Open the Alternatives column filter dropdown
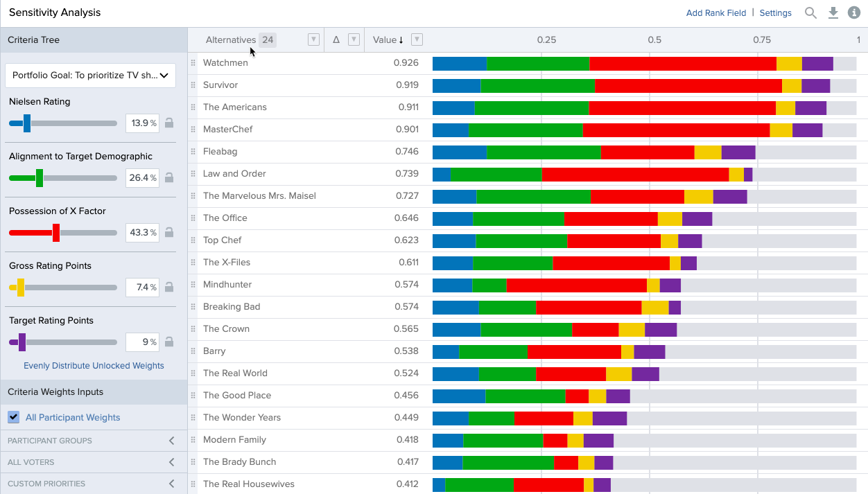Screen dimensions: 868x494 313,39
